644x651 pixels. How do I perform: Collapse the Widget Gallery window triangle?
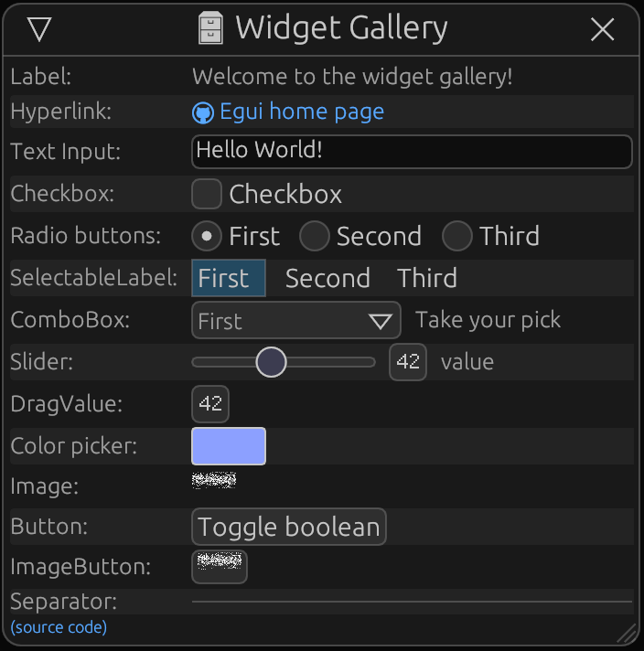point(39,30)
